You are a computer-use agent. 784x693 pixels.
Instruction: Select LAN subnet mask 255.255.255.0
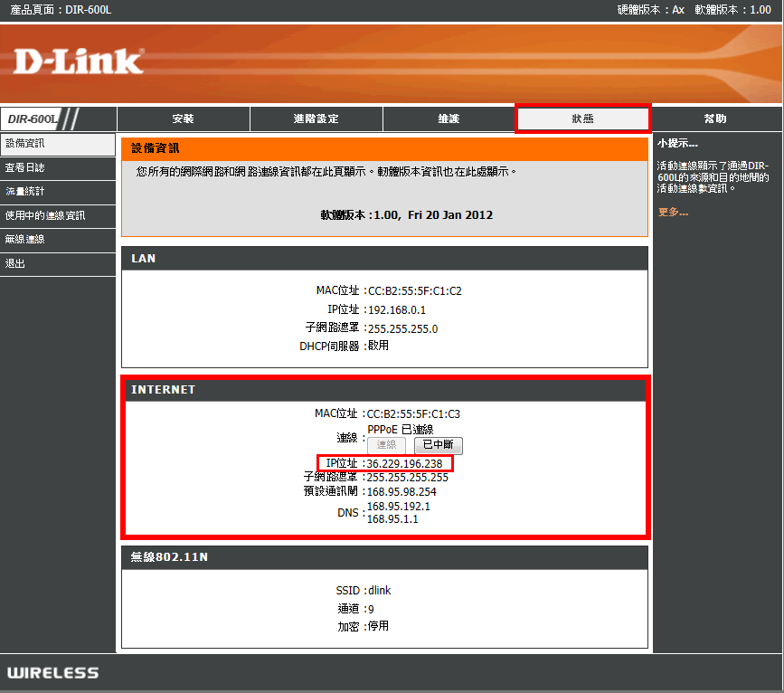(403, 329)
